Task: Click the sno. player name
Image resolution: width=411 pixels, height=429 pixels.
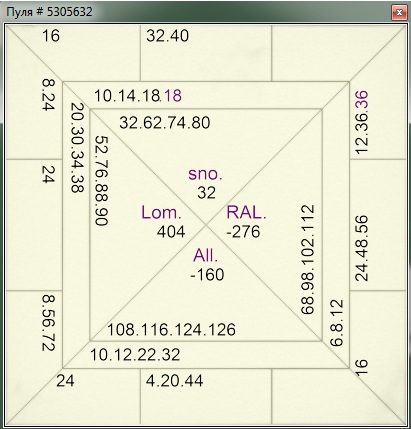Action: (x=205, y=174)
